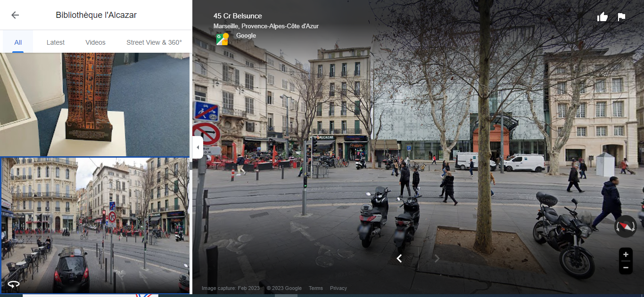This screenshot has height=297, width=644.
Task: Open the Egyptian sarcophagus photo thumbnail
Action: (94, 104)
